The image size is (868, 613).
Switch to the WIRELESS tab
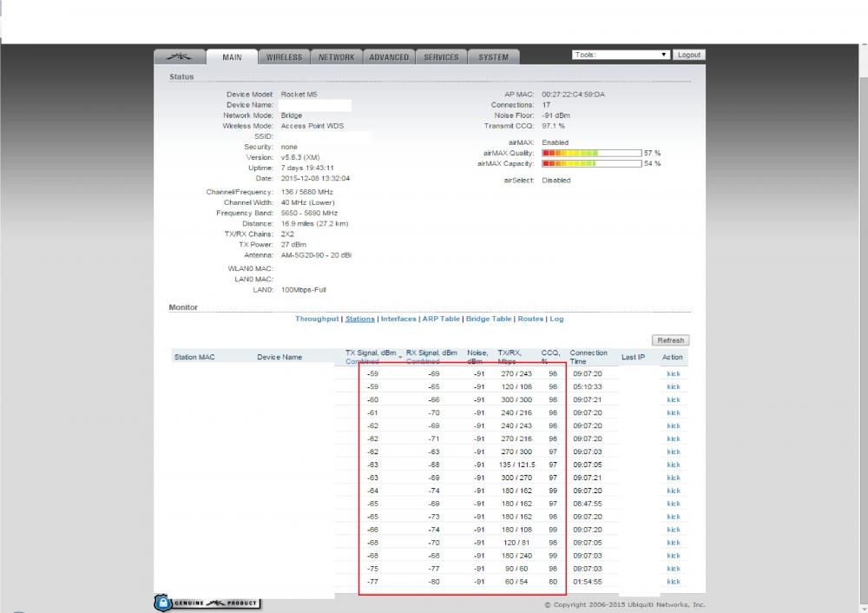(284, 56)
